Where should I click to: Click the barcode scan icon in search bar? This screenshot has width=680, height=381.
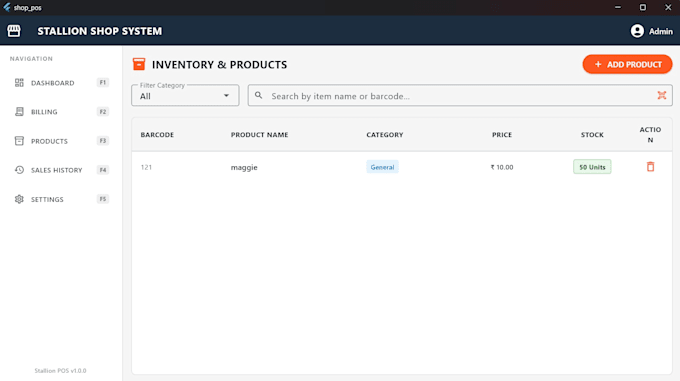click(661, 95)
